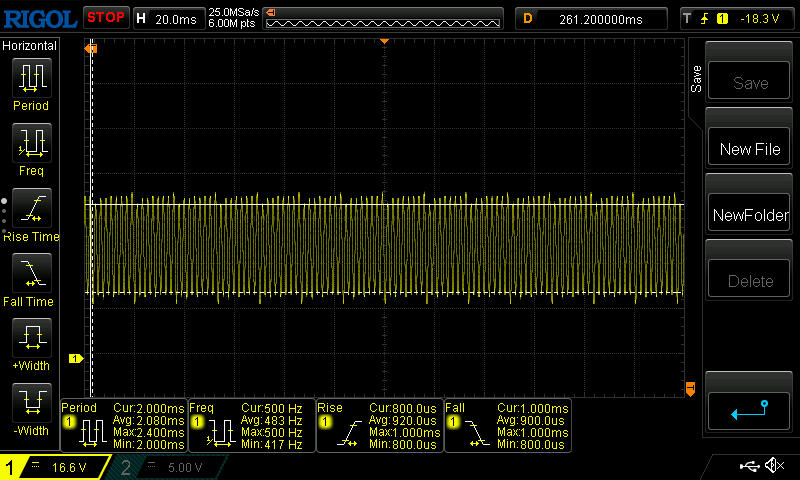Click the speaker mute icon
The image size is (800, 480).
[x=773, y=466]
